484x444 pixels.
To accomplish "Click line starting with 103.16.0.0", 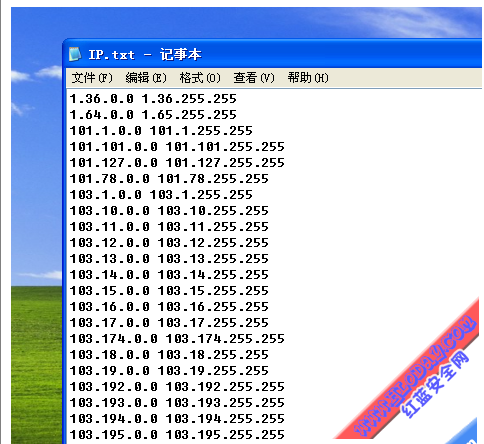I will 169,307.
